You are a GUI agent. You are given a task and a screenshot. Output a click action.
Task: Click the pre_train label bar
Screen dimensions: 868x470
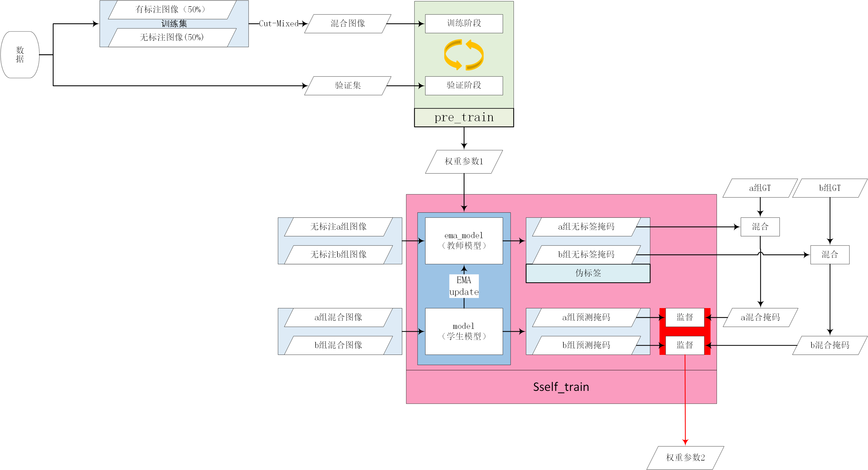464,117
